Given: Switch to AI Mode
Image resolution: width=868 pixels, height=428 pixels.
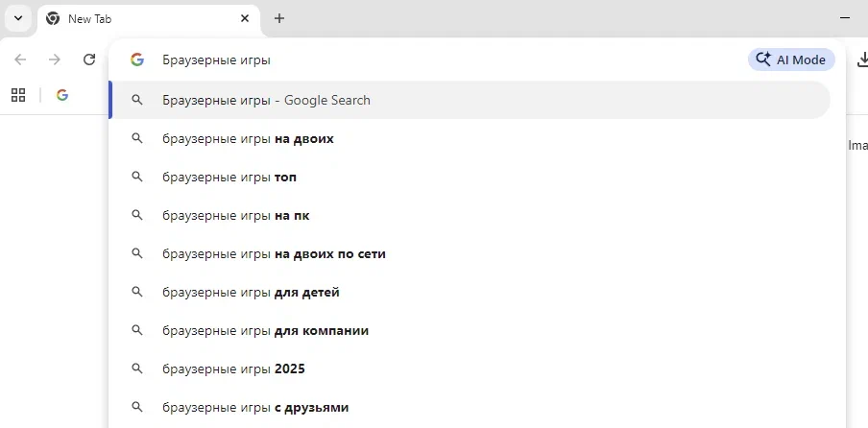Looking at the screenshot, I should 791,59.
